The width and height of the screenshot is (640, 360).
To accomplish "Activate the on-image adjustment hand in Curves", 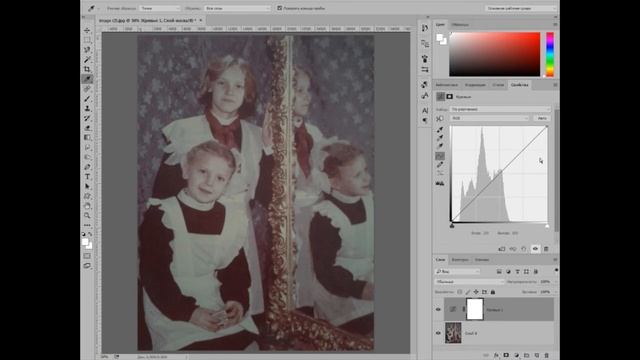I will click(440, 119).
